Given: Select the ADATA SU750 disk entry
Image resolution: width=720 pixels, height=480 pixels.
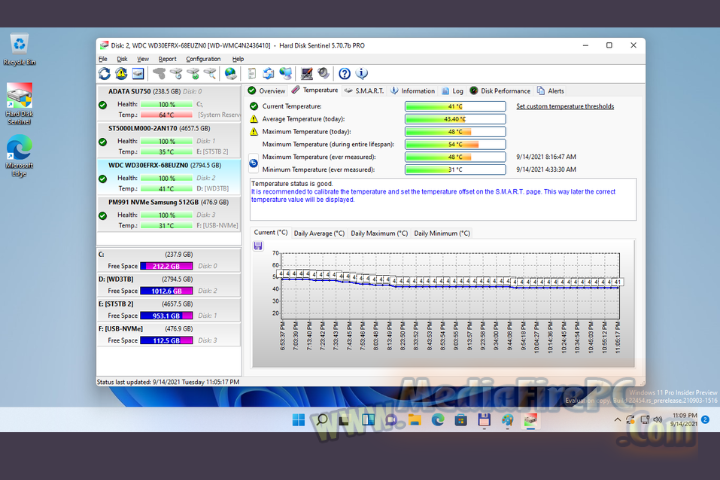Looking at the screenshot, I should coord(169,103).
